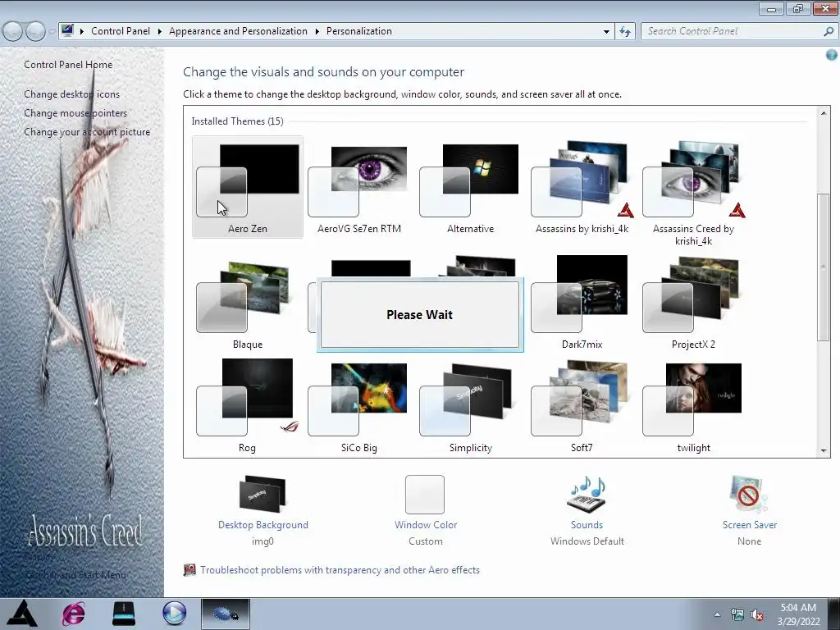Click the Desktop Background link
This screenshot has width=840, height=630.
pos(263,525)
